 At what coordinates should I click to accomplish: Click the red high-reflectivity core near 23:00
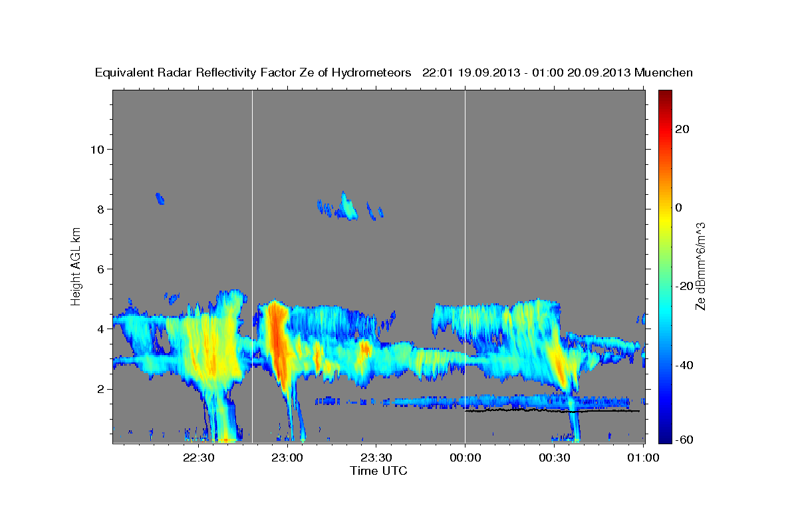pyautogui.click(x=278, y=342)
